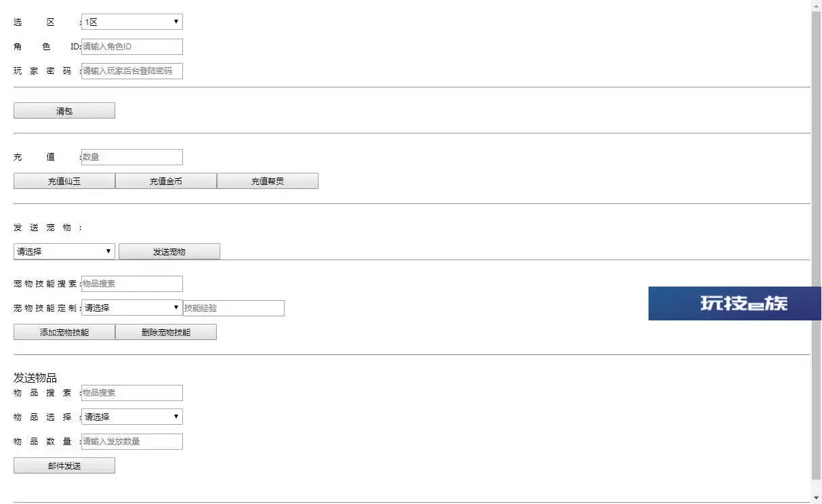Focus the 玩家密码 password field
822x504 pixels.
point(132,71)
